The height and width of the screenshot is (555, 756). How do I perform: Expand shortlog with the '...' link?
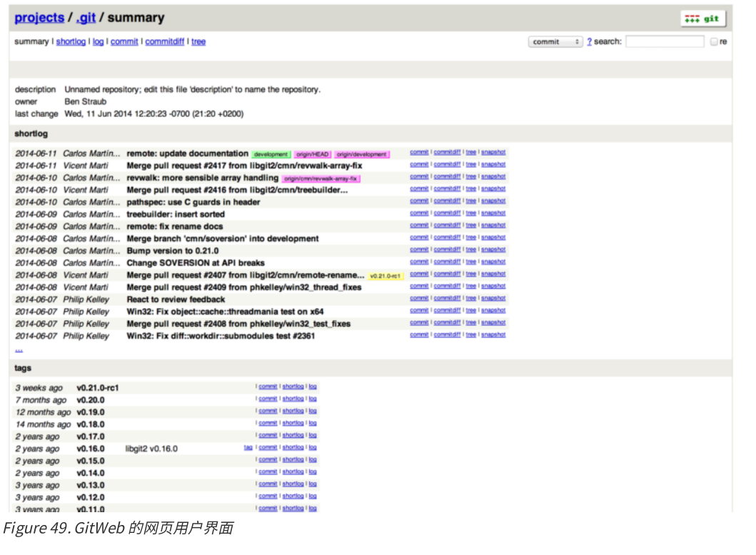pyautogui.click(x=19, y=350)
